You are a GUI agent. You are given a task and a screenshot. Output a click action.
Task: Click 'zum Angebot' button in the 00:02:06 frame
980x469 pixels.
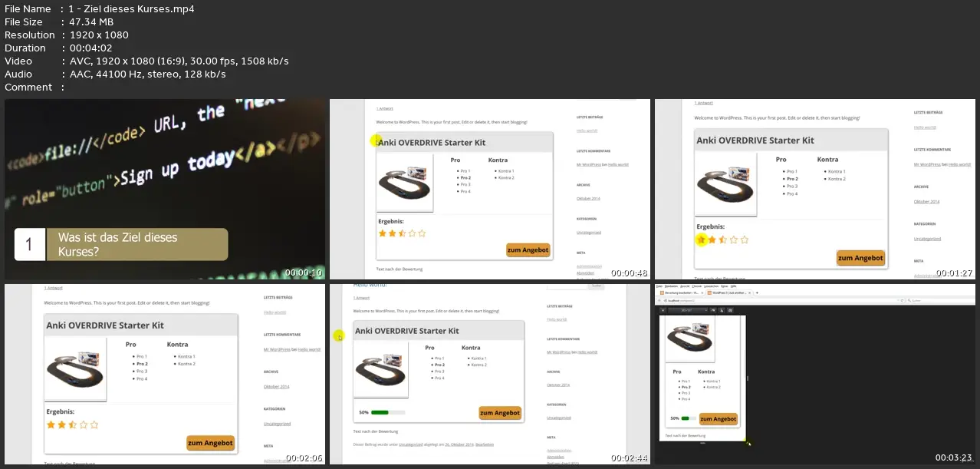coord(210,443)
